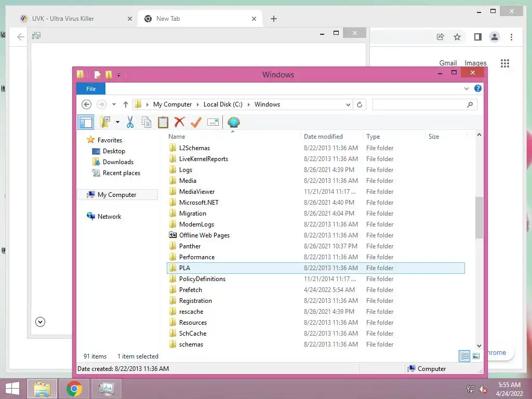This screenshot has width=532, height=399.
Task: Sort by Size column header
Action: [434, 137]
